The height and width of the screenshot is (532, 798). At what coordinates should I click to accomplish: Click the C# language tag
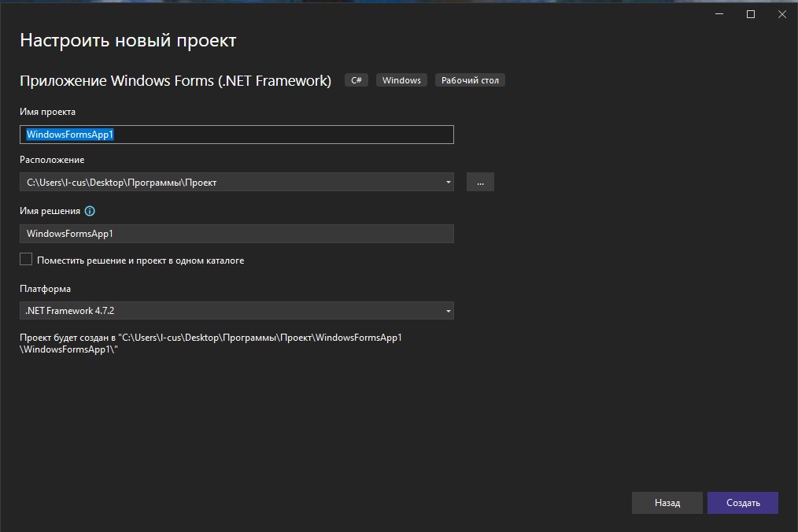pos(356,79)
